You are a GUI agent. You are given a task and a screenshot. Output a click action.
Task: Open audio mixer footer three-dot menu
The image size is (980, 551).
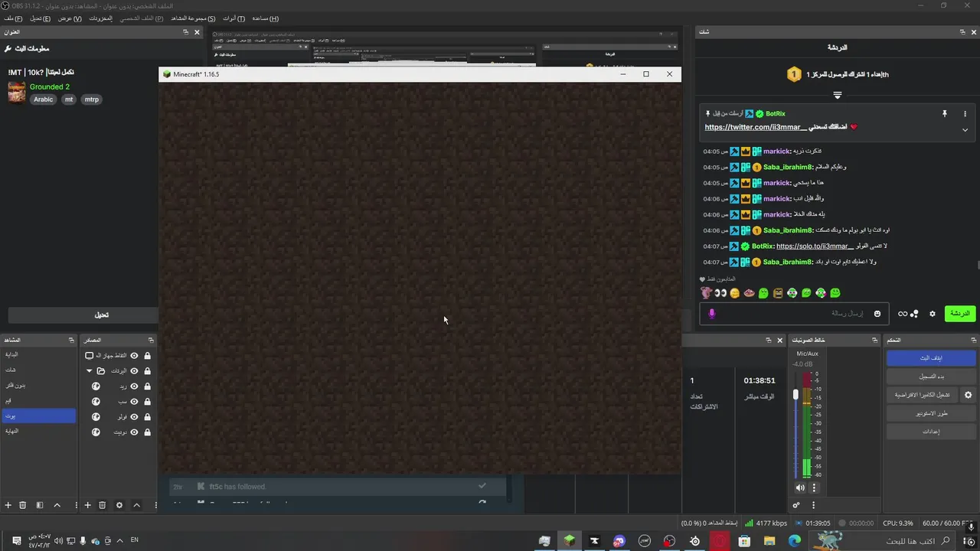point(813,505)
